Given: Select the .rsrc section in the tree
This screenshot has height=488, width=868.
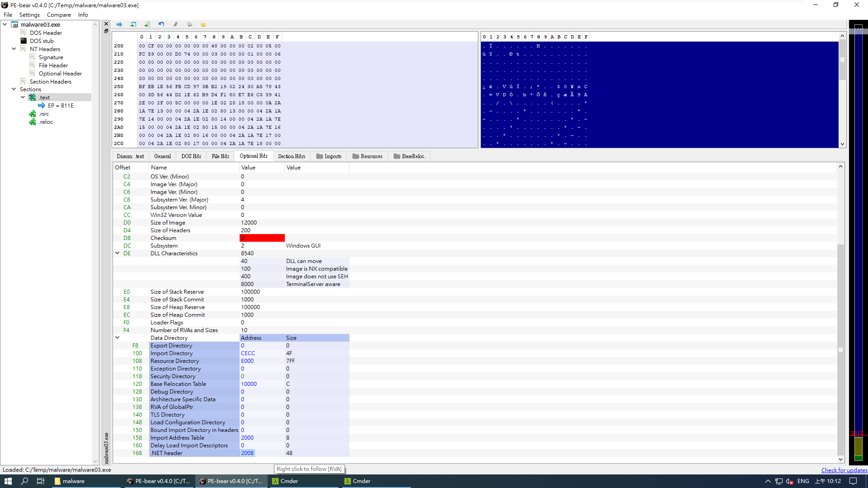Looking at the screenshot, I should [x=44, y=114].
